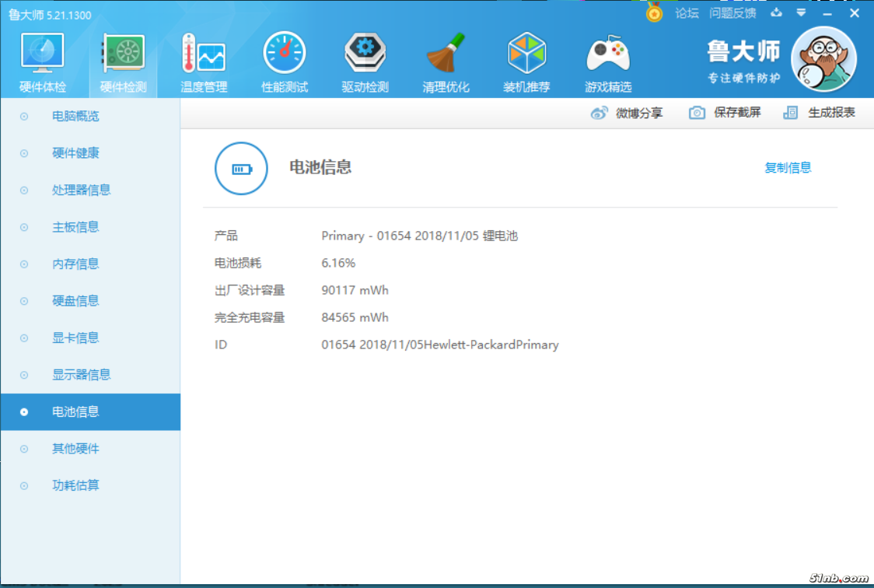Share via 微博分享 button
The width and height of the screenshot is (874, 588).
(x=627, y=113)
